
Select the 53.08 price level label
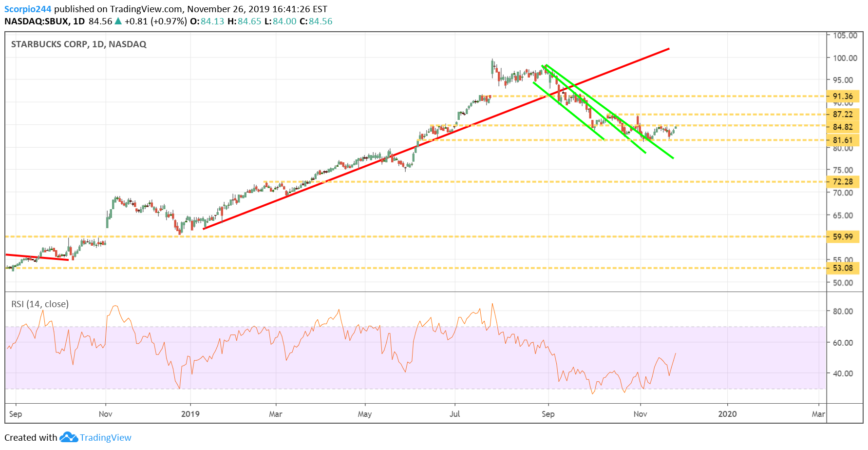click(843, 268)
